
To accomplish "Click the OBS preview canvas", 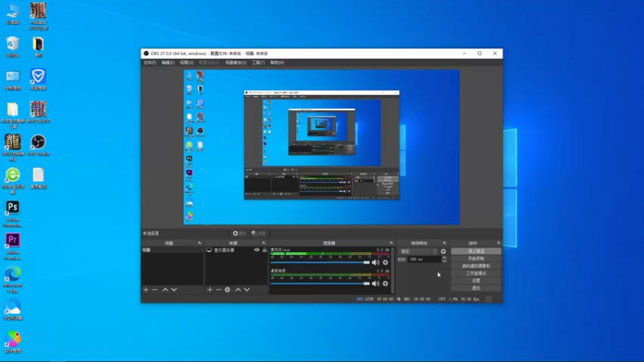I will (321, 147).
